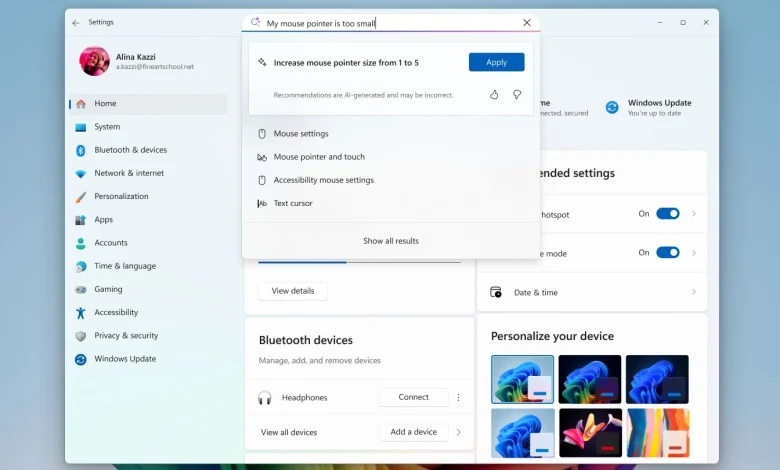Click the System monitor icon
Image resolution: width=780 pixels, height=470 pixels.
(81, 127)
